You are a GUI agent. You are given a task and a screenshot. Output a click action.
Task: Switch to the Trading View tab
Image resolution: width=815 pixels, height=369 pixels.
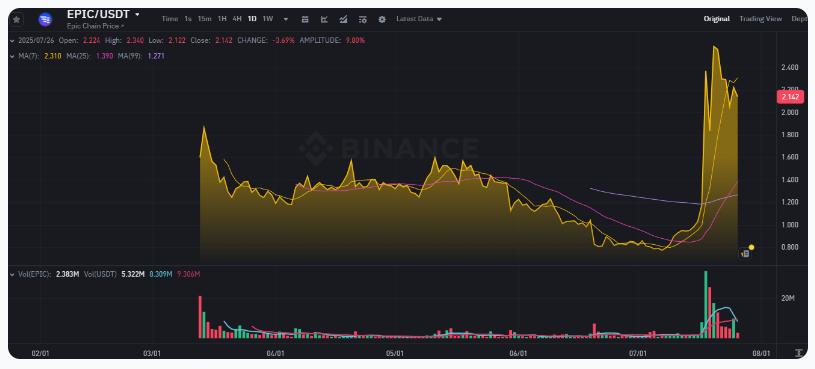point(760,19)
